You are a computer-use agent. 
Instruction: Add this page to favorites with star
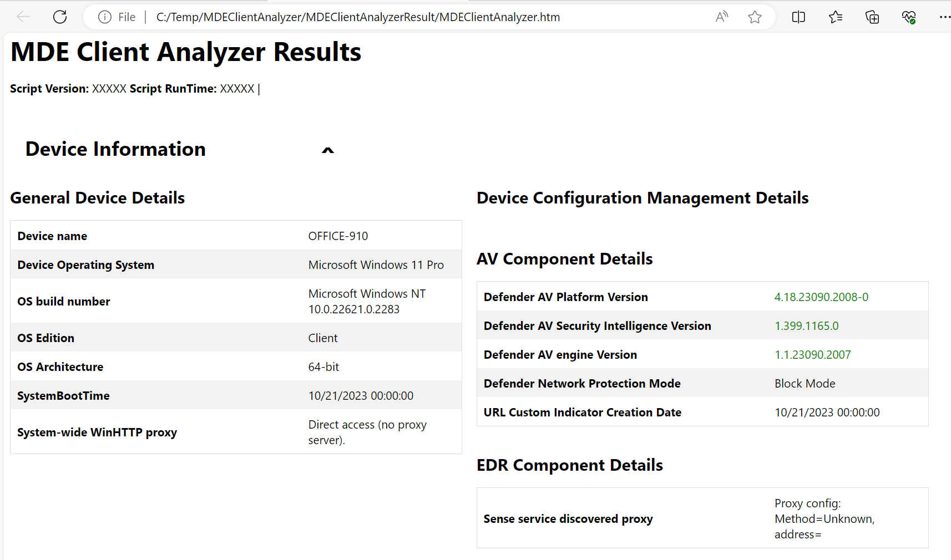click(755, 17)
